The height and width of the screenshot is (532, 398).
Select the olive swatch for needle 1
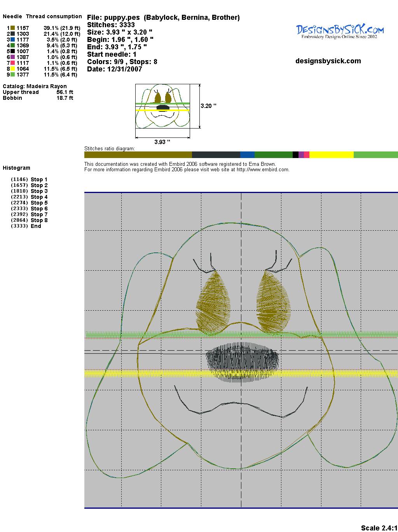coord(13,28)
